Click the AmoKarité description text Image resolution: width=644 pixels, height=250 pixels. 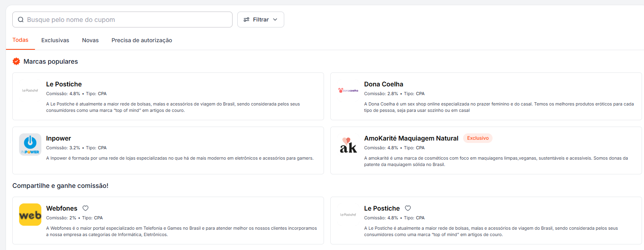pos(496,161)
